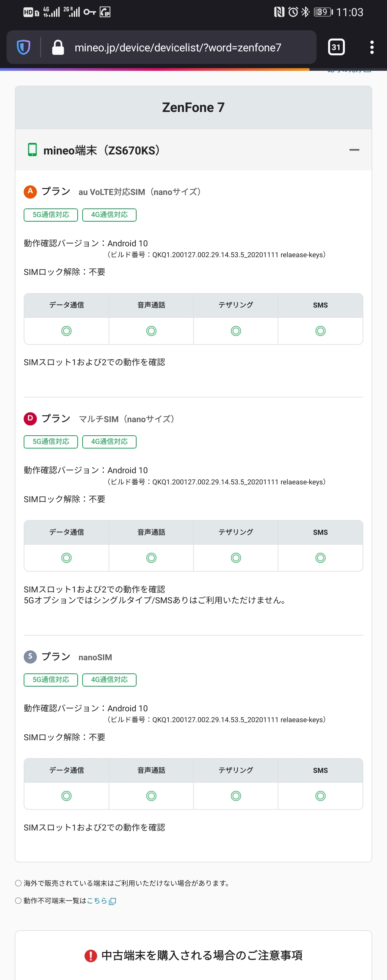Screen dimensions: 387x980
Task: Tap the gray S plan badge
Action: pyautogui.click(x=30, y=657)
